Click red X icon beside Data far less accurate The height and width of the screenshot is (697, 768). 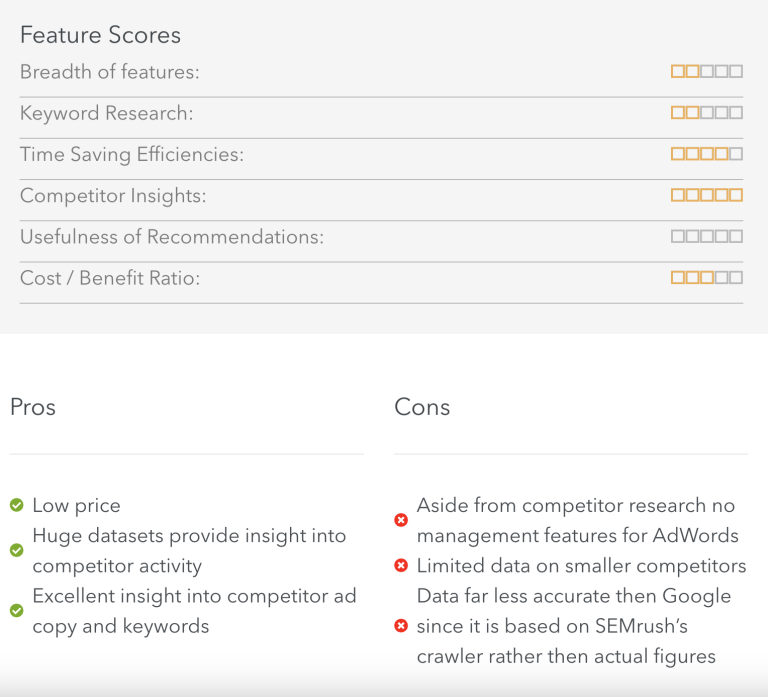tap(401, 625)
